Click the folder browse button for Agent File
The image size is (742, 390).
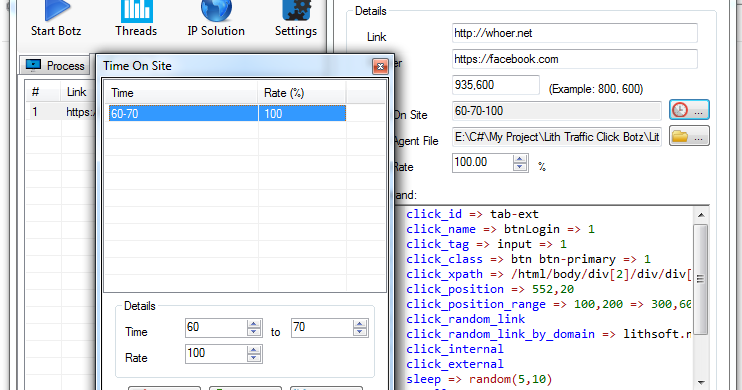click(x=689, y=136)
